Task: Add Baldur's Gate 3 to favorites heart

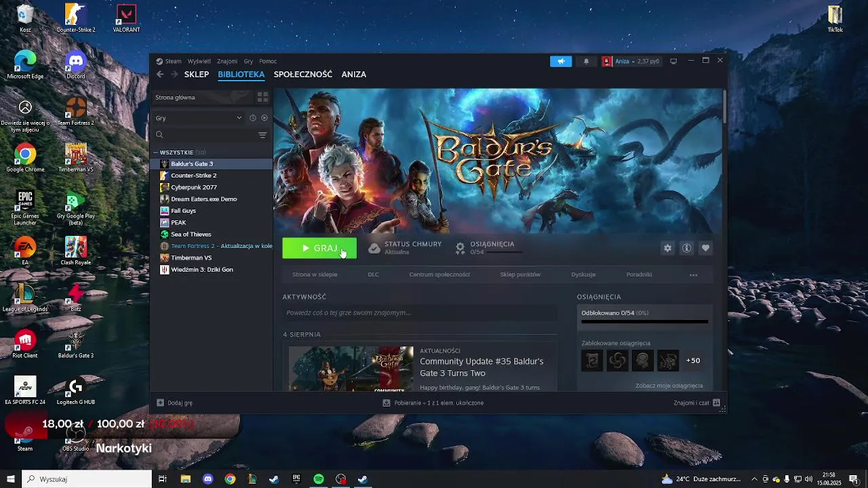Action: (705, 248)
